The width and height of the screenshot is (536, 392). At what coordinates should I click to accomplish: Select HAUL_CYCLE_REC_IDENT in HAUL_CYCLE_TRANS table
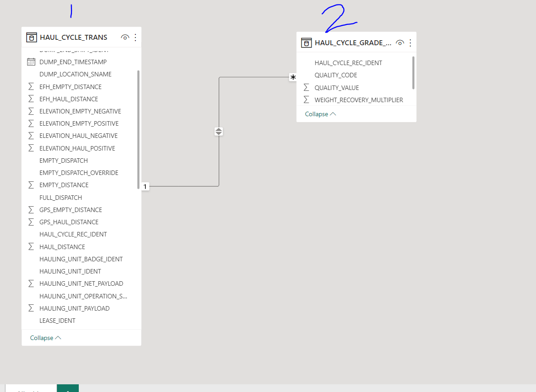pos(73,234)
